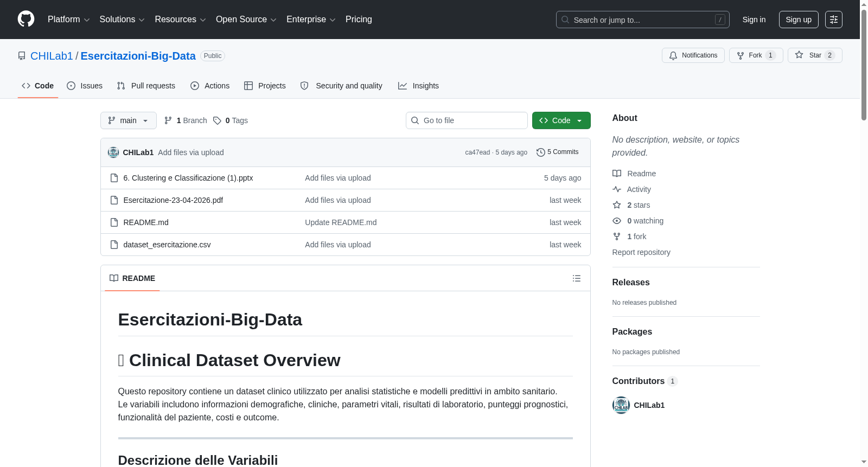Click the eye icon next to 0 watching
The height and width of the screenshot is (467, 868).
coord(617,221)
